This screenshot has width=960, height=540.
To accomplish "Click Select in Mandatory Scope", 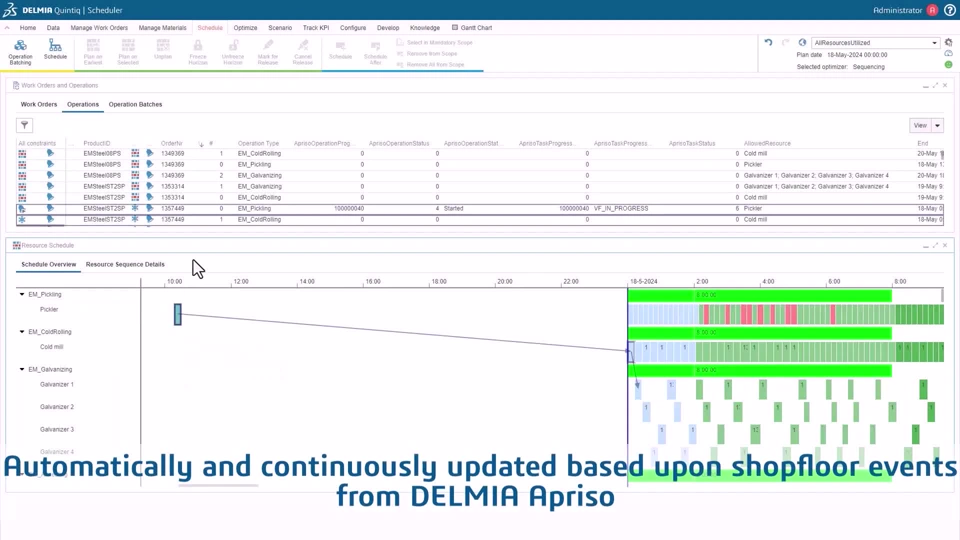I will 435,43.
